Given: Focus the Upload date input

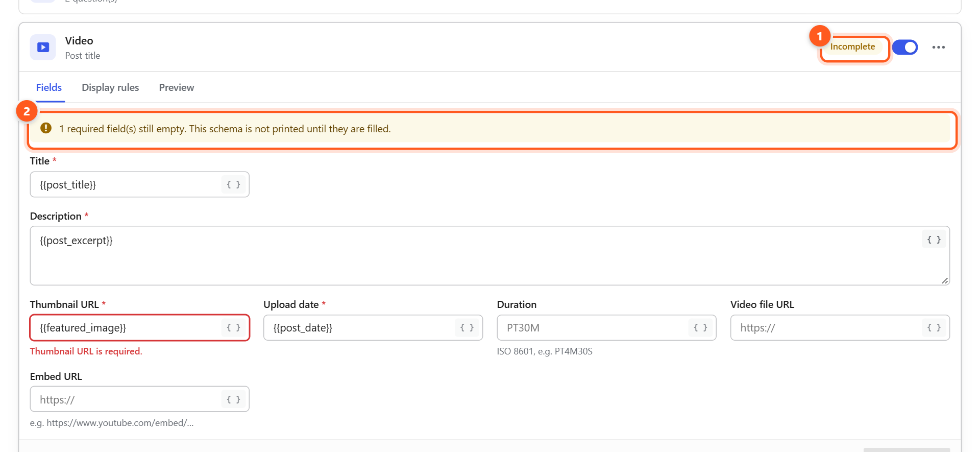Looking at the screenshot, I should [x=373, y=327].
